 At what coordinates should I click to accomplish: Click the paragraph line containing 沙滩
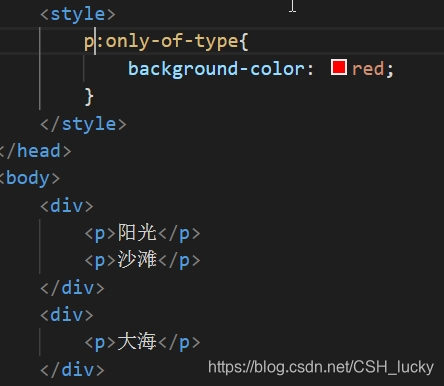[142, 260]
